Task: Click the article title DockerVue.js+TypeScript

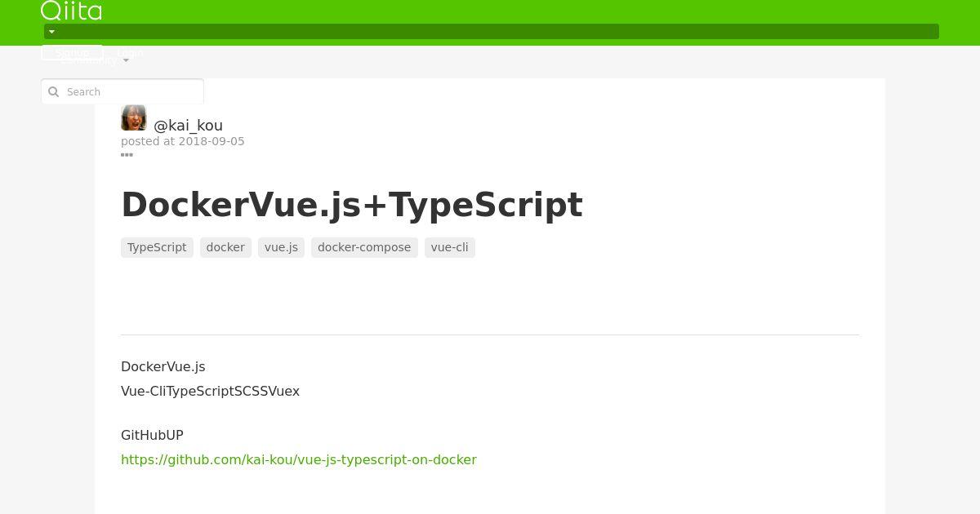Action: click(352, 205)
